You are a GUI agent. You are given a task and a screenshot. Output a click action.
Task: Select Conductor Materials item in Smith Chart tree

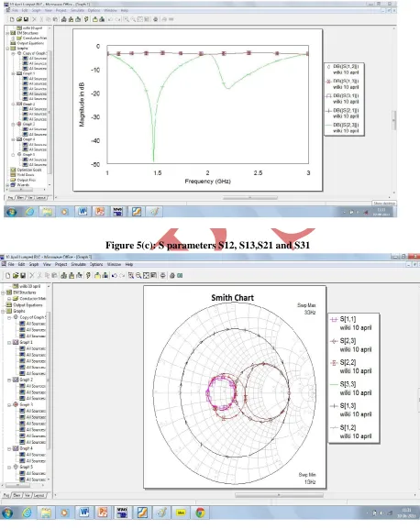[33, 299]
